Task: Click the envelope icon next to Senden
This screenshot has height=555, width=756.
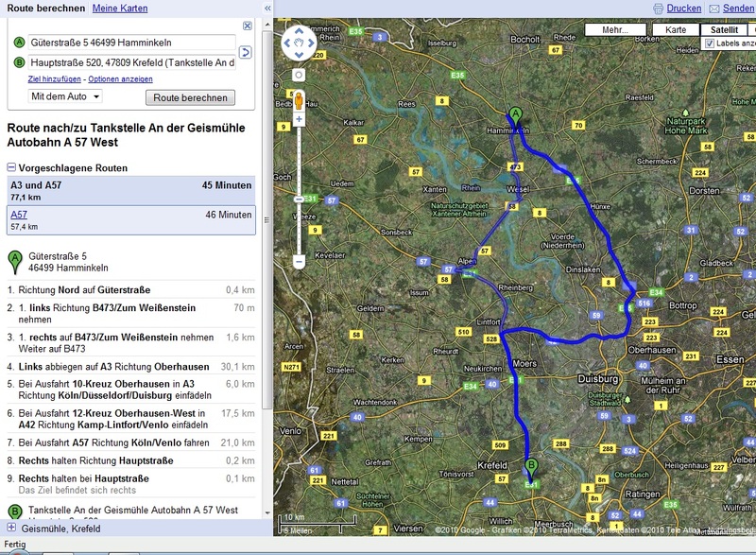Action: tap(714, 9)
